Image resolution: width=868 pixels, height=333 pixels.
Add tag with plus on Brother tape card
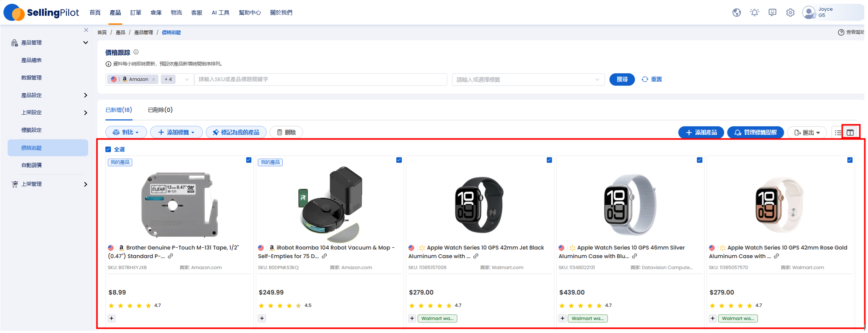[x=111, y=318]
